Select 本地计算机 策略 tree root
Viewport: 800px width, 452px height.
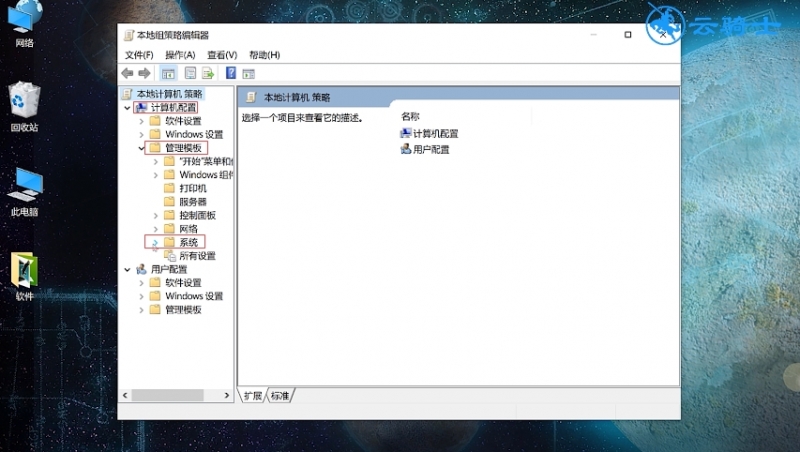click(x=169, y=94)
